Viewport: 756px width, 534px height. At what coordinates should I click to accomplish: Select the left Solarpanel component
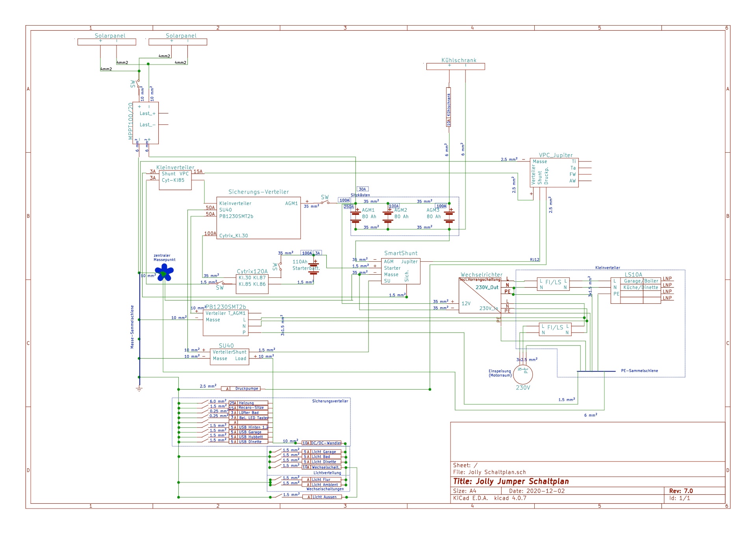tap(107, 42)
